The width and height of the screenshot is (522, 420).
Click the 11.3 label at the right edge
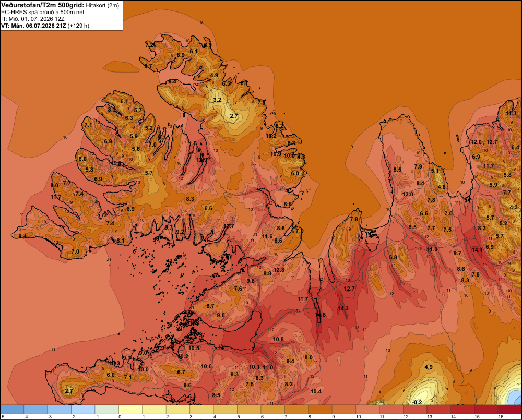(511, 114)
